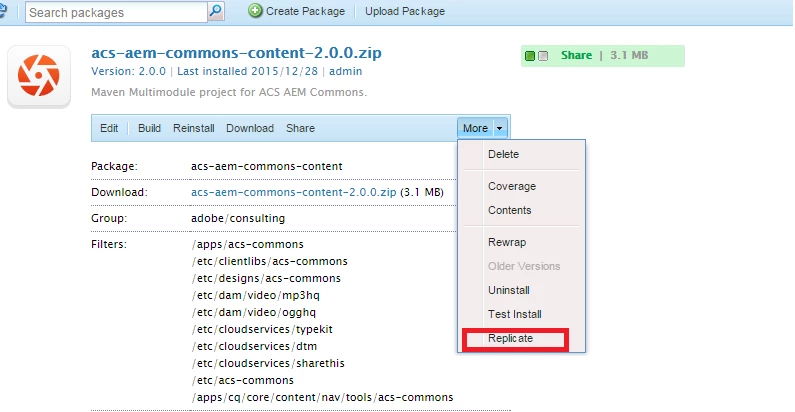
Task: Click the Share label in green badge
Action: click(576, 55)
